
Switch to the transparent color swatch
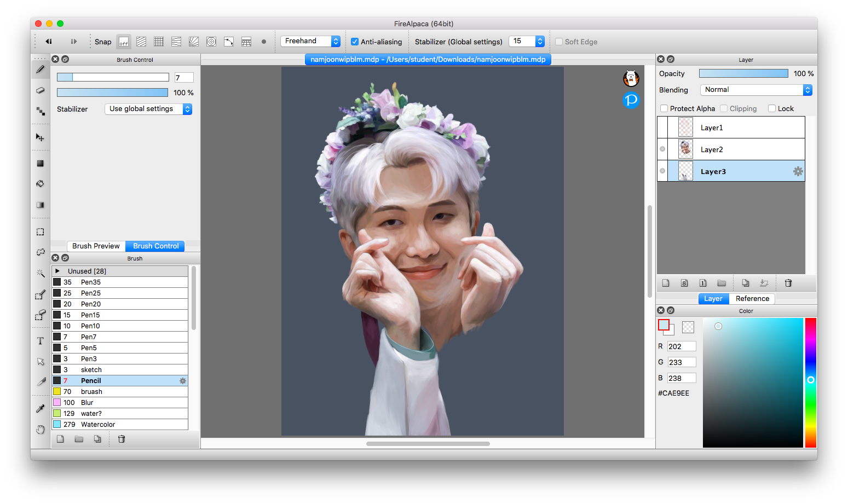pos(688,327)
